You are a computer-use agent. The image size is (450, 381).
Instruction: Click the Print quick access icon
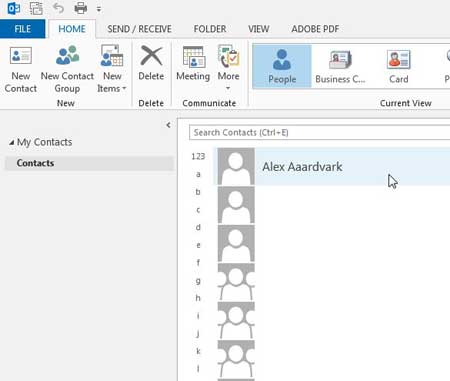(81, 8)
